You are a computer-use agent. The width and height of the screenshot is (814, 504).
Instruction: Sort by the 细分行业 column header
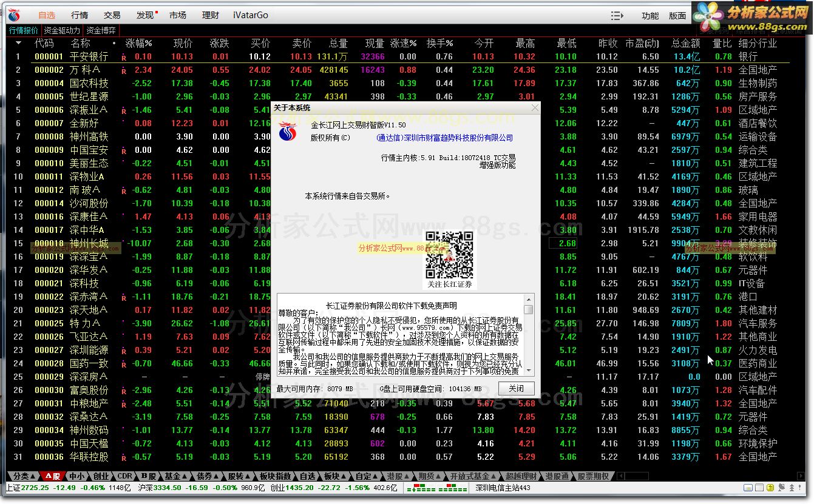tap(758, 43)
